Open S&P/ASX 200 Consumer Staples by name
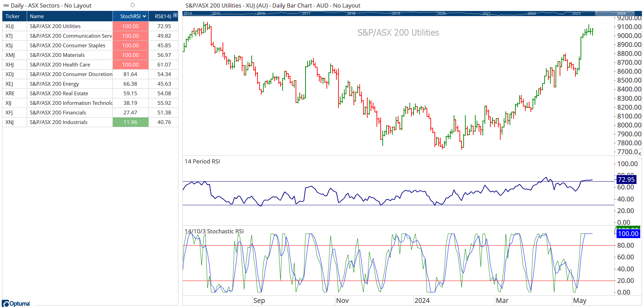The width and height of the screenshot is (644, 308). point(68,45)
